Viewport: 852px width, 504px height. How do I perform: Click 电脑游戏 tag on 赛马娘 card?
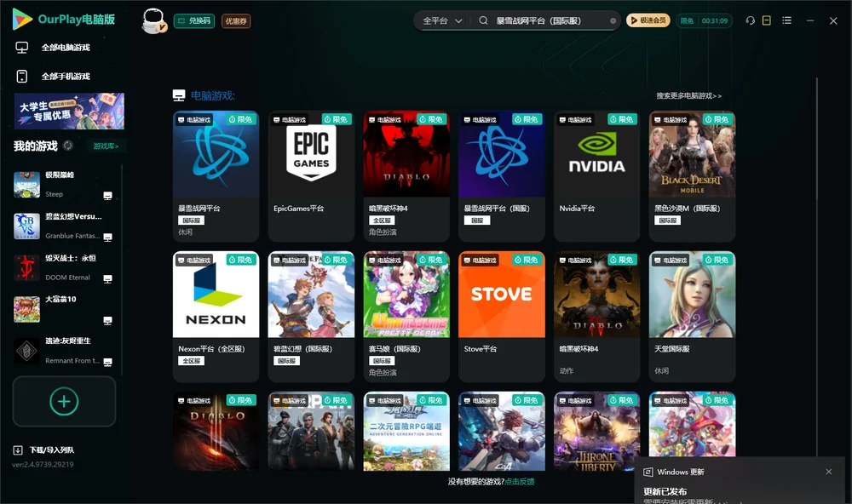pos(385,261)
